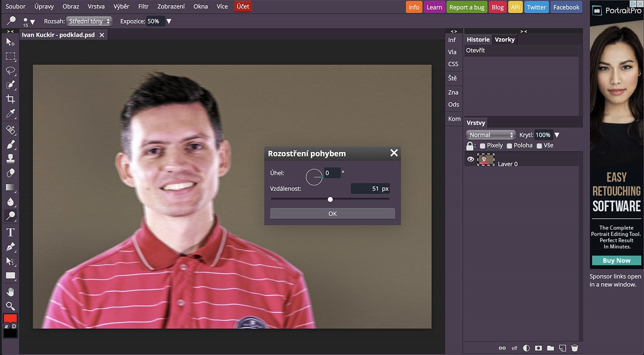Select the Dodge tool in toolbar
Screen dimensions: 644x355
pos(10,216)
